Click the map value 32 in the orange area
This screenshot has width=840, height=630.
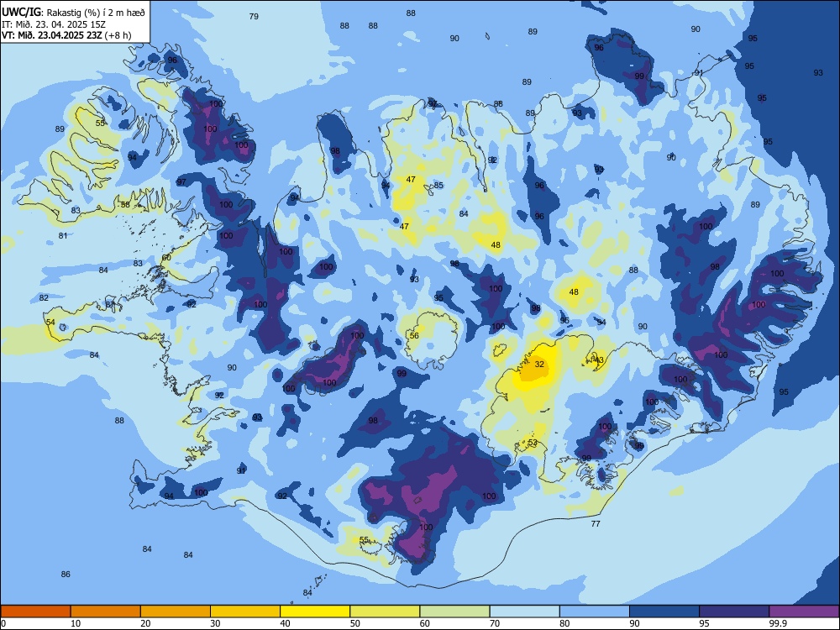[539, 365]
